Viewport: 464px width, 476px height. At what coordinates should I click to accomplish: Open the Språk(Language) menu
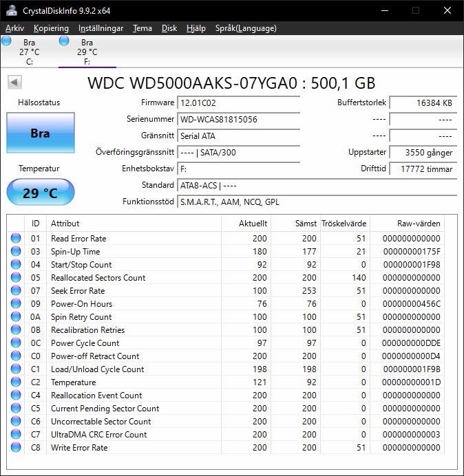tap(246, 28)
